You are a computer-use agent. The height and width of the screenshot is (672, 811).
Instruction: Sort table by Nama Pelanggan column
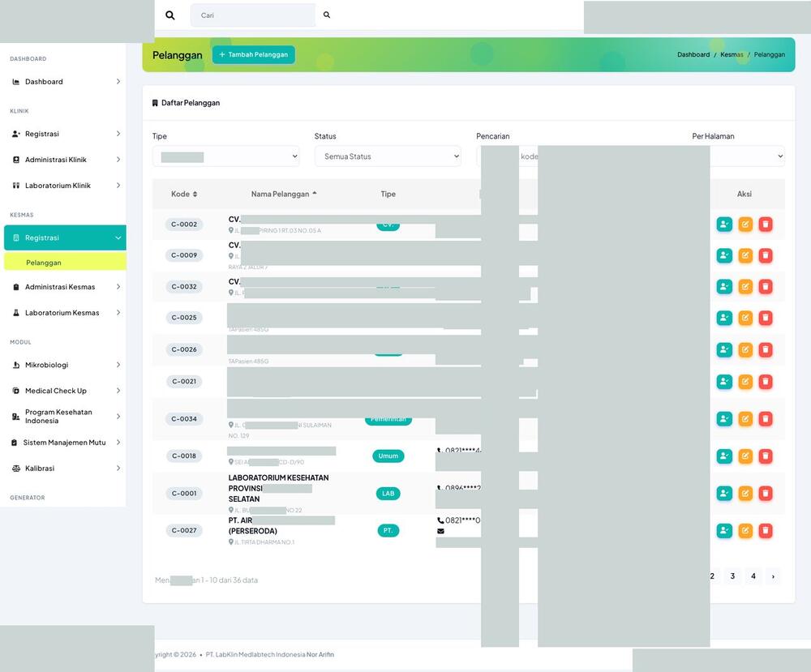tap(284, 194)
